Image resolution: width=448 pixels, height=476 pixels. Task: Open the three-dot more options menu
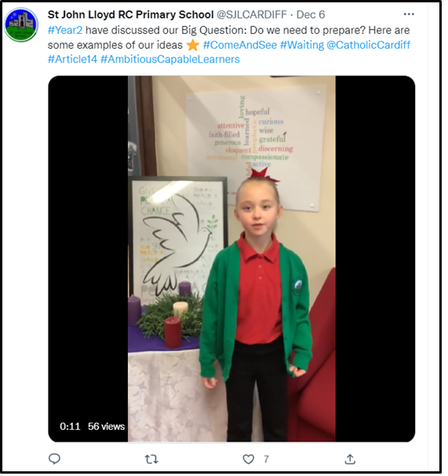pyautogui.click(x=409, y=14)
